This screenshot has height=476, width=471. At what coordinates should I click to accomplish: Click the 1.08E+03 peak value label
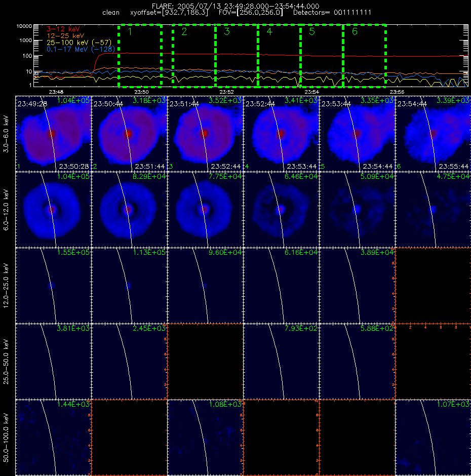coord(225,404)
